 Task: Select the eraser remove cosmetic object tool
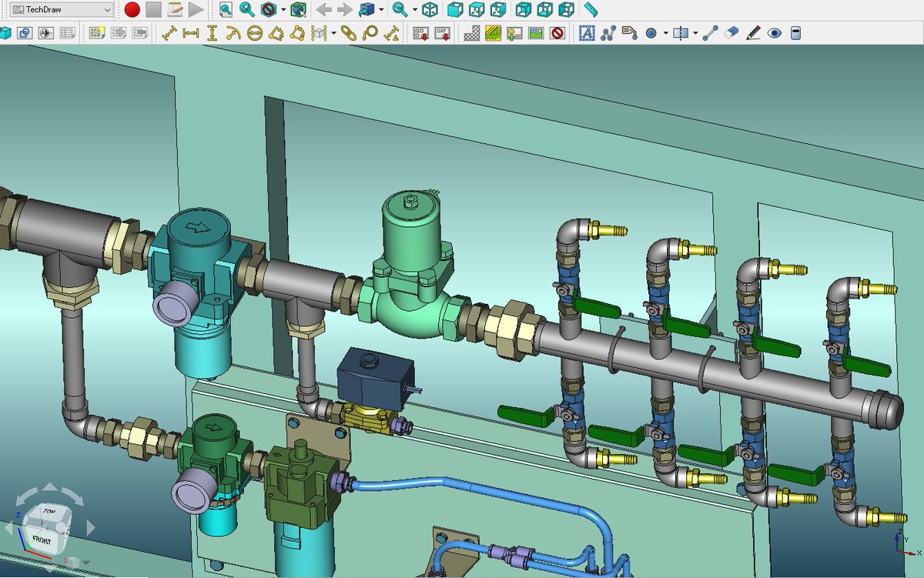coord(732,33)
